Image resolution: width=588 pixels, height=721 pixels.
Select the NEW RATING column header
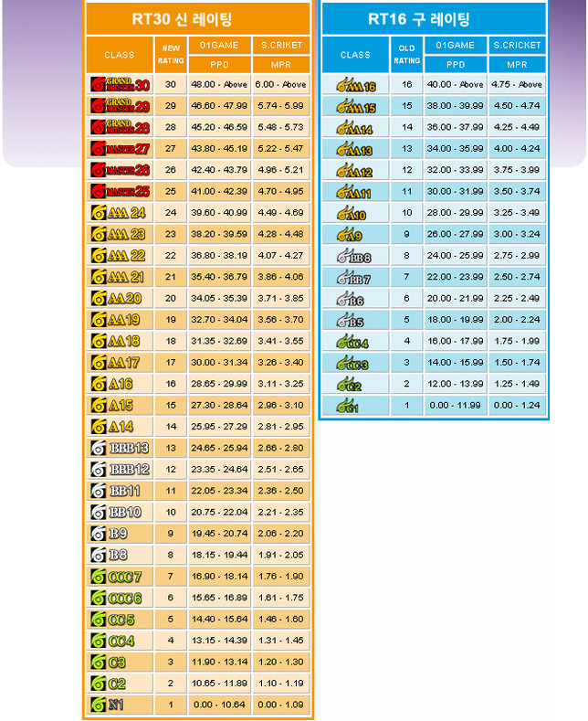click(x=171, y=55)
